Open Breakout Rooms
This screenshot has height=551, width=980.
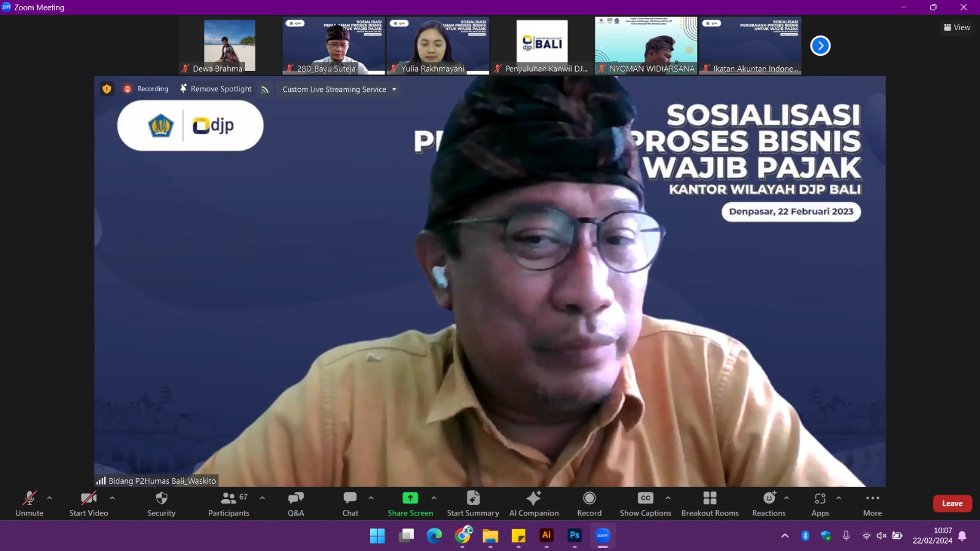point(710,503)
